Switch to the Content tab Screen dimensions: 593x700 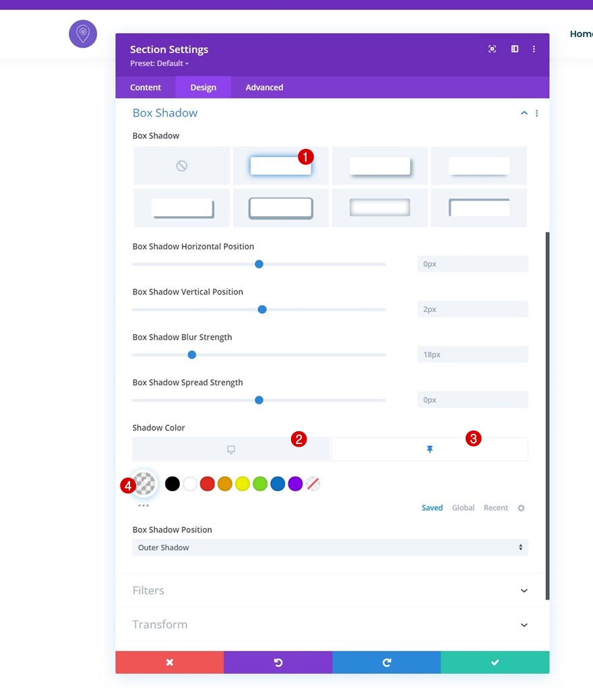pos(146,87)
